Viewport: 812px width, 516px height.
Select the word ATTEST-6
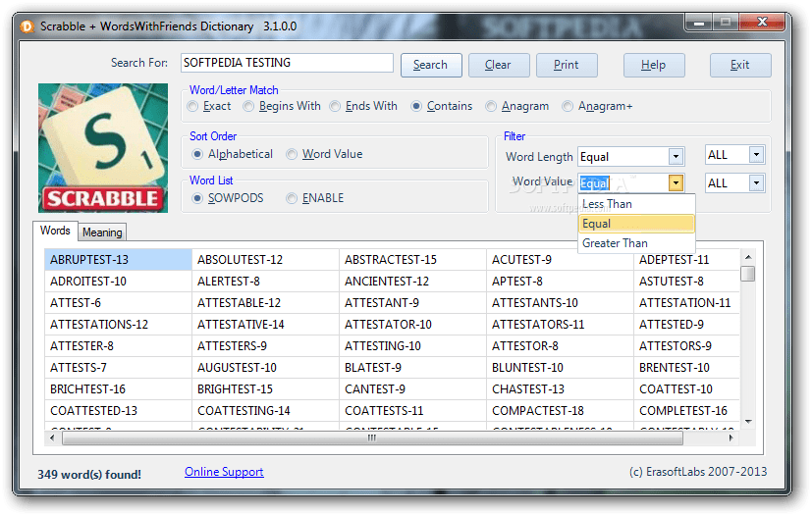point(118,303)
